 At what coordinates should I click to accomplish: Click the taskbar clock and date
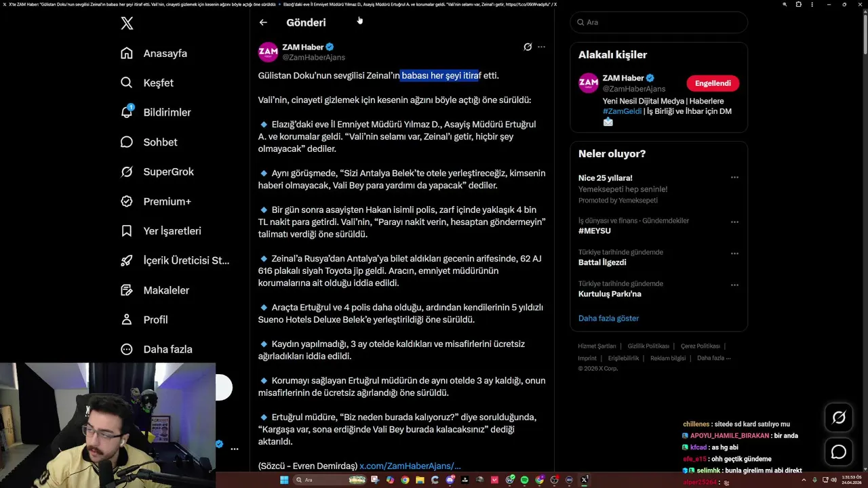[850, 480]
